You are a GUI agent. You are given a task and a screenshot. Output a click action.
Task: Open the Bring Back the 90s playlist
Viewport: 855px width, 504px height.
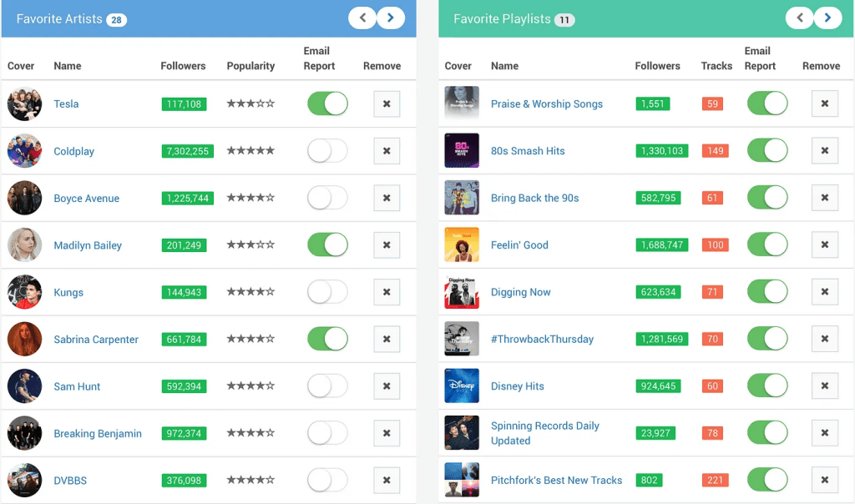pos(534,198)
